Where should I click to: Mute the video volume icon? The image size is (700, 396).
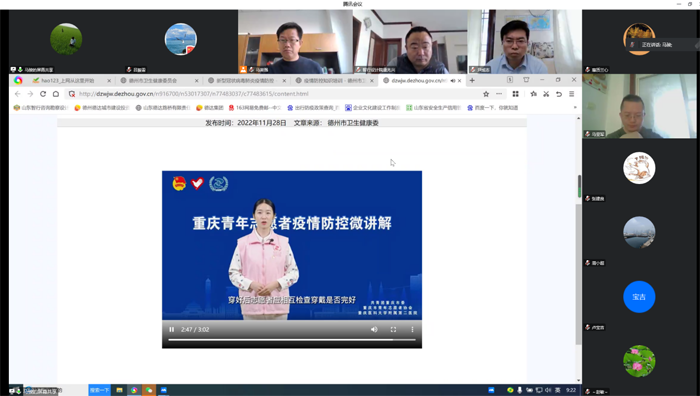[374, 329]
